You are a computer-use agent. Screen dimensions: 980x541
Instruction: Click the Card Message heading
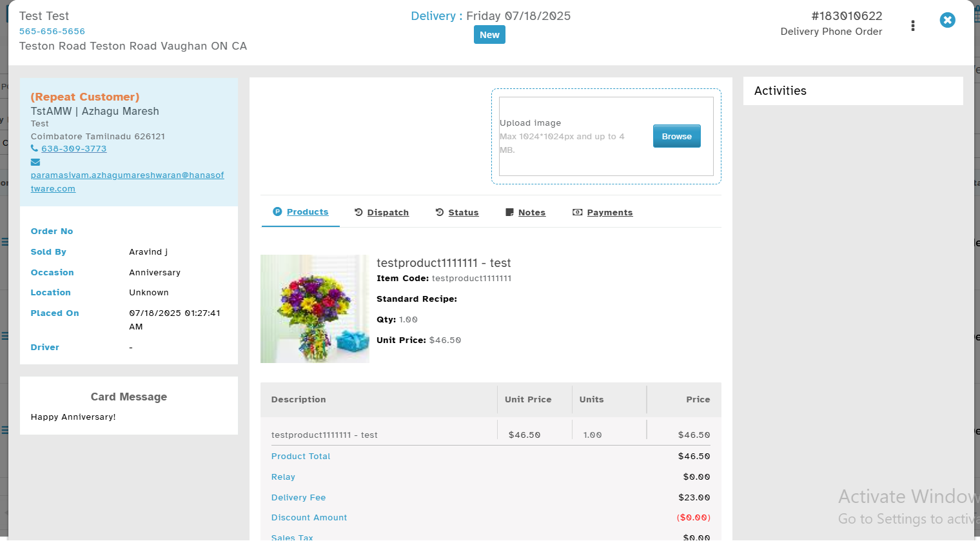click(x=129, y=397)
